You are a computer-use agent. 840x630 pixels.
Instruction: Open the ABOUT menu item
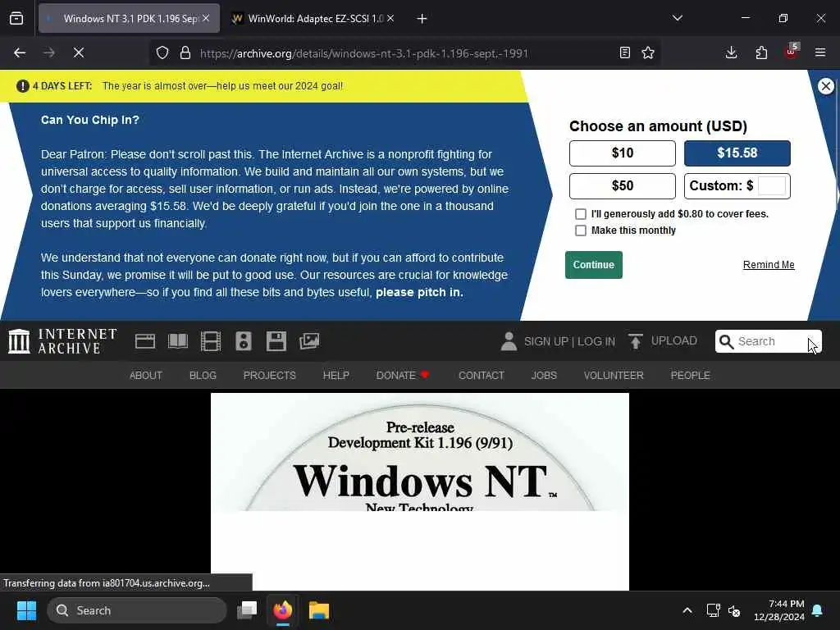(x=146, y=375)
